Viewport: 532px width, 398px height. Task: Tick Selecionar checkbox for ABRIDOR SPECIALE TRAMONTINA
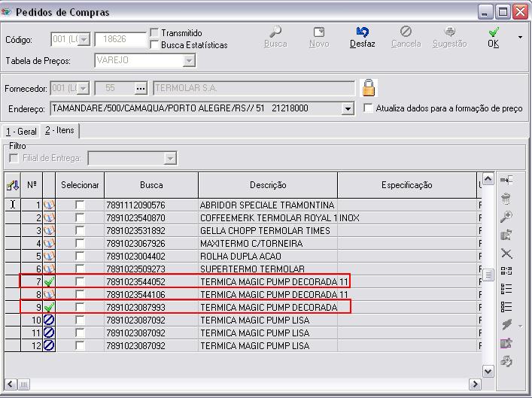click(x=80, y=205)
